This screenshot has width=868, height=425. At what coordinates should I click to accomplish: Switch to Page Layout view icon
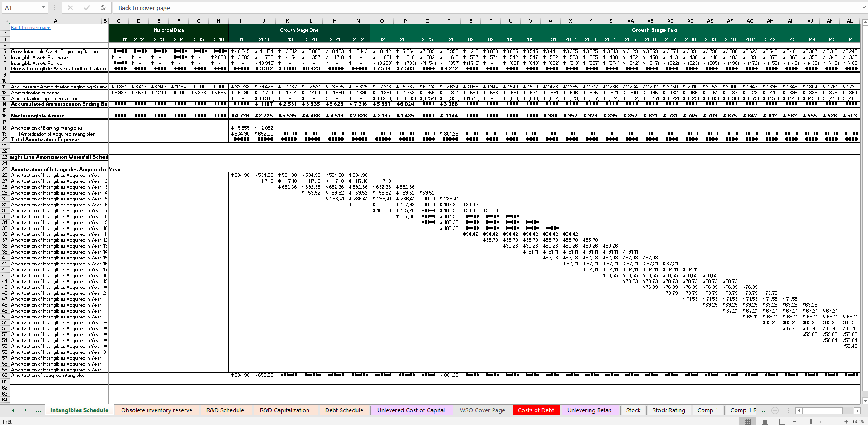[765, 421]
